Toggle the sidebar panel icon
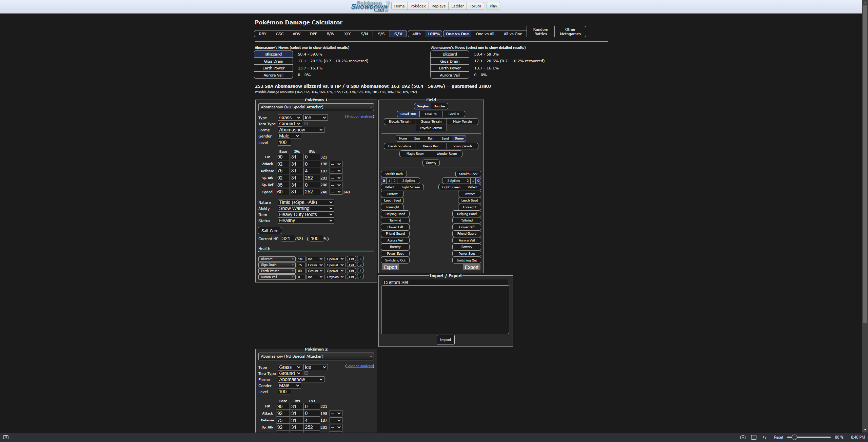 pos(6,437)
